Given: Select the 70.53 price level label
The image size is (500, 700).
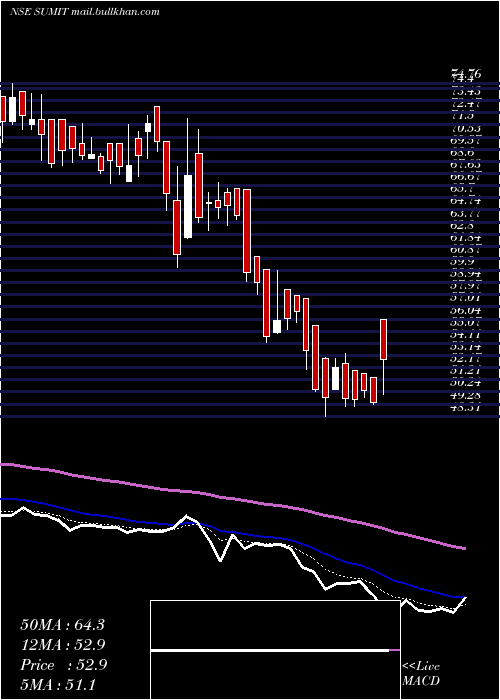Looking at the screenshot, I should (466, 129).
